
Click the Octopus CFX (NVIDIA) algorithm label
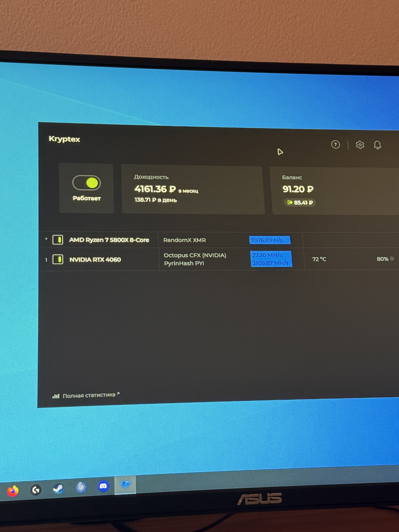tap(195, 255)
